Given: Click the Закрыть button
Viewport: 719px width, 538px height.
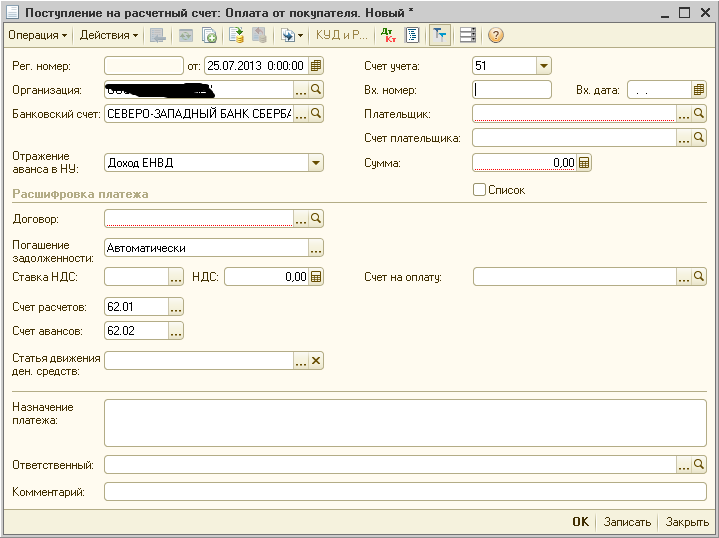Looking at the screenshot, I should 687,522.
